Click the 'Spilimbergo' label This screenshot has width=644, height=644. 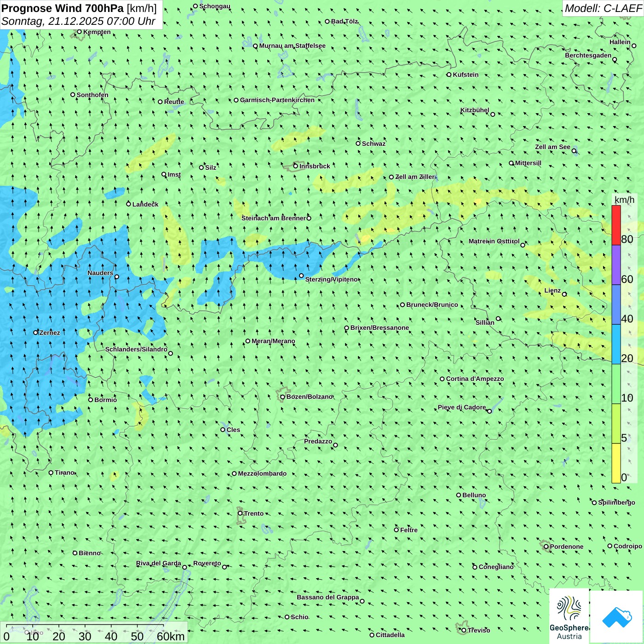[617, 502]
